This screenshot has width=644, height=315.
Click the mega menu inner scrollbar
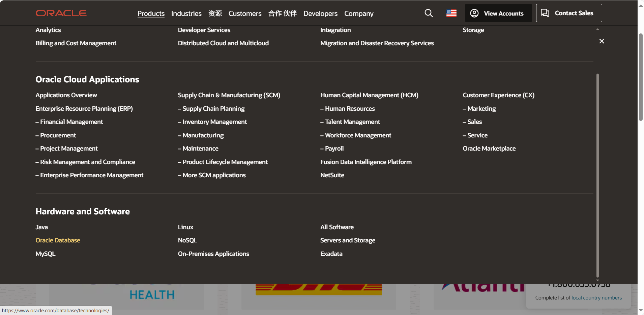coord(597,175)
